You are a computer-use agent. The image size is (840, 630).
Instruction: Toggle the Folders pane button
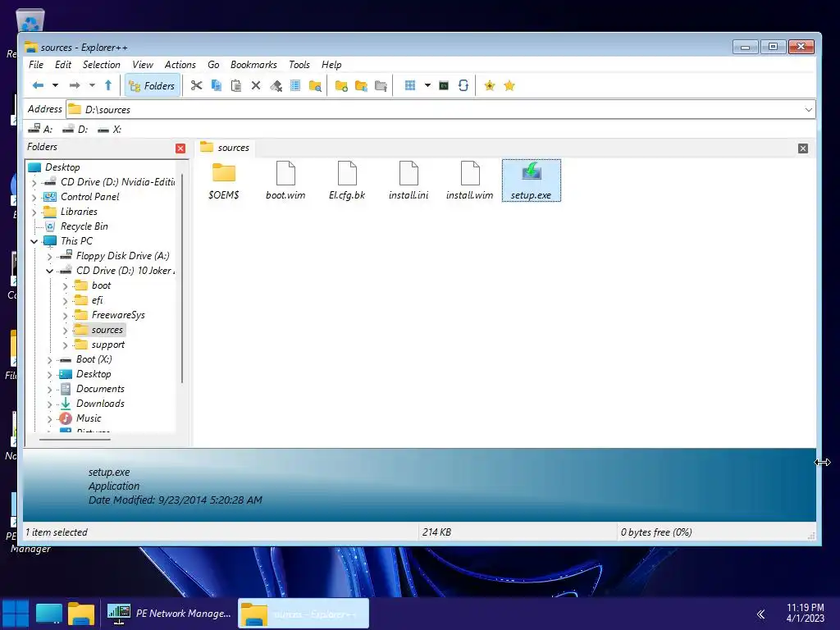[x=153, y=85]
